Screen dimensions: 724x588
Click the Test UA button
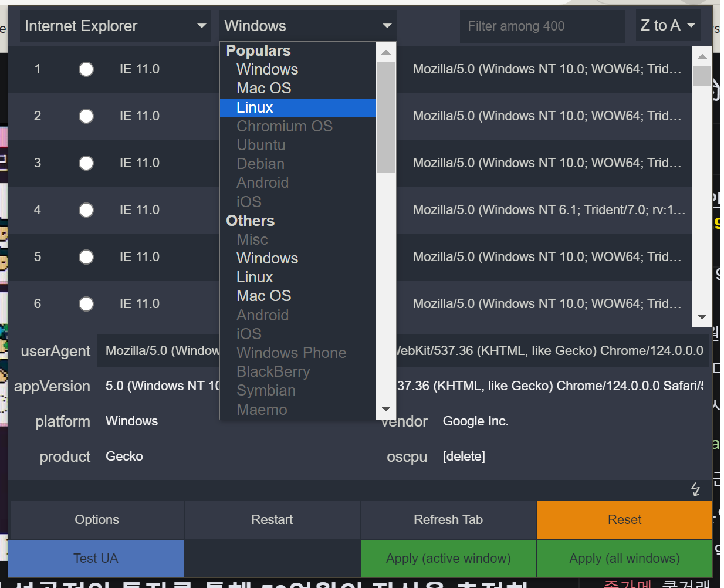[96, 559]
